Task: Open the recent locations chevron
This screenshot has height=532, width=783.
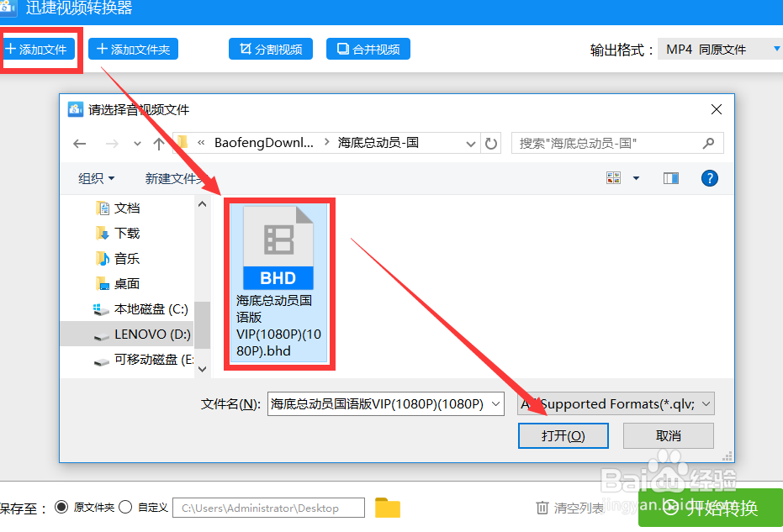Action: click(x=137, y=144)
